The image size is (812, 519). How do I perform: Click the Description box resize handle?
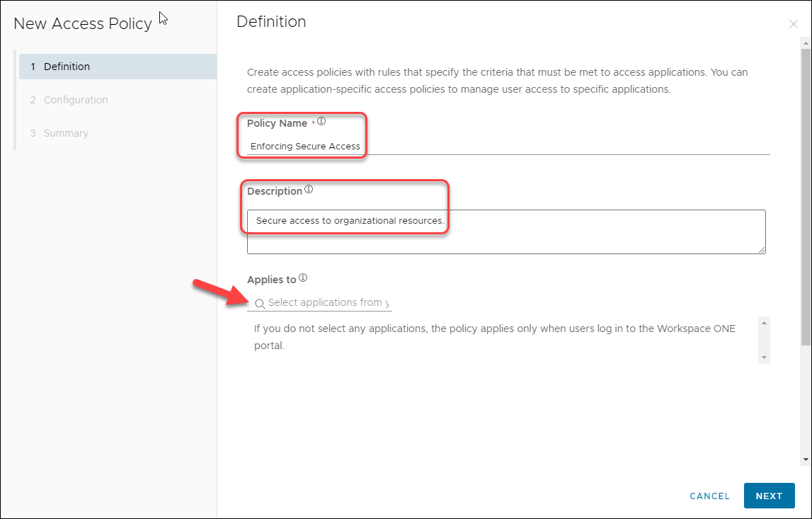point(762,249)
